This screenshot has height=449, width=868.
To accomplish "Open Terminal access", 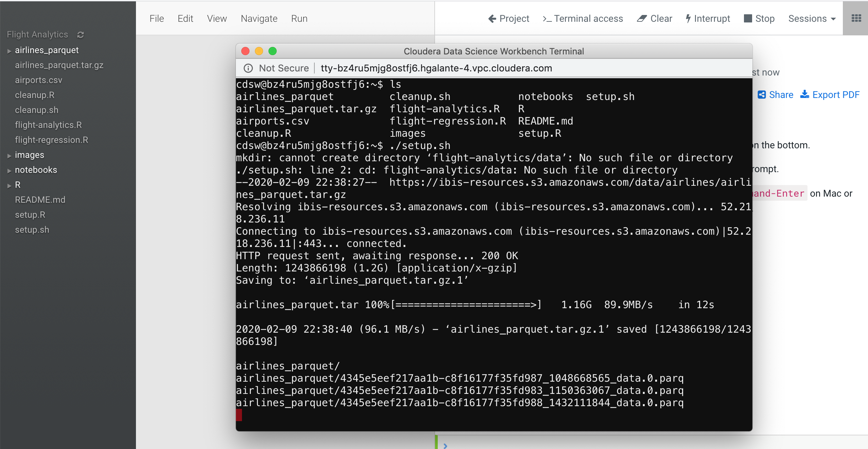I will [583, 19].
